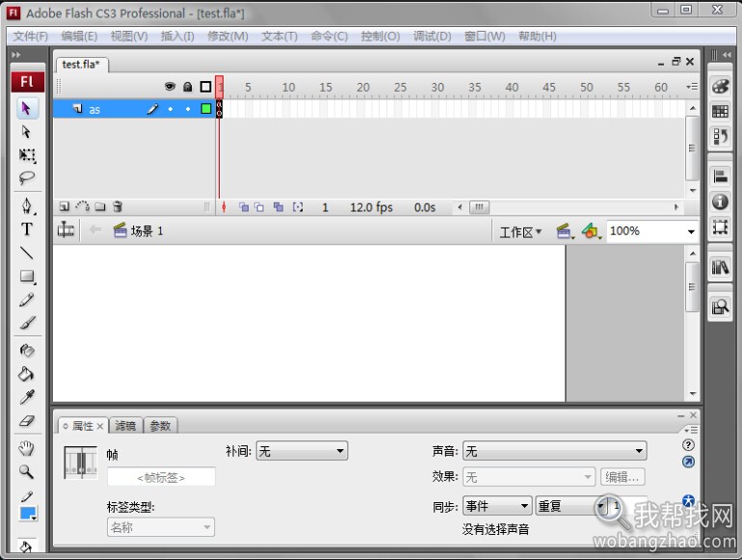Select the Free Transform tool
Screen dimensions: 742x560
pos(27,155)
